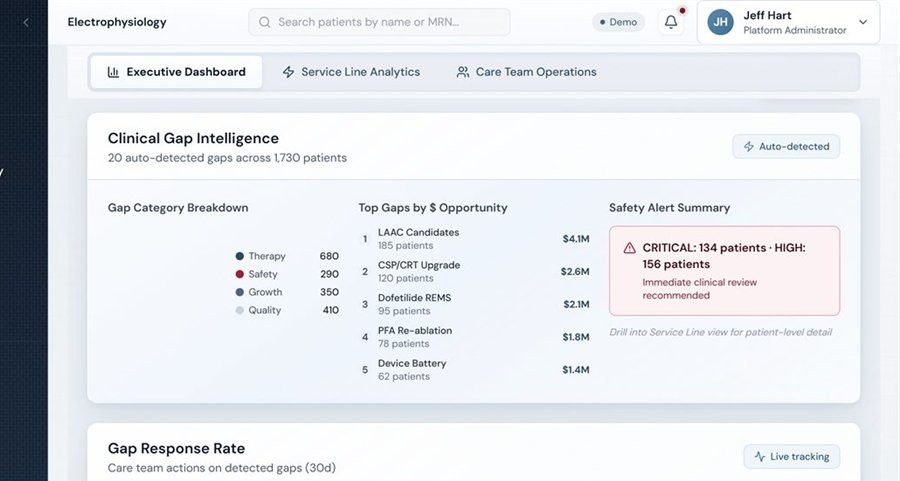Click the red Safety legend dot
Screen dimensions: 900x481
(x=239, y=274)
